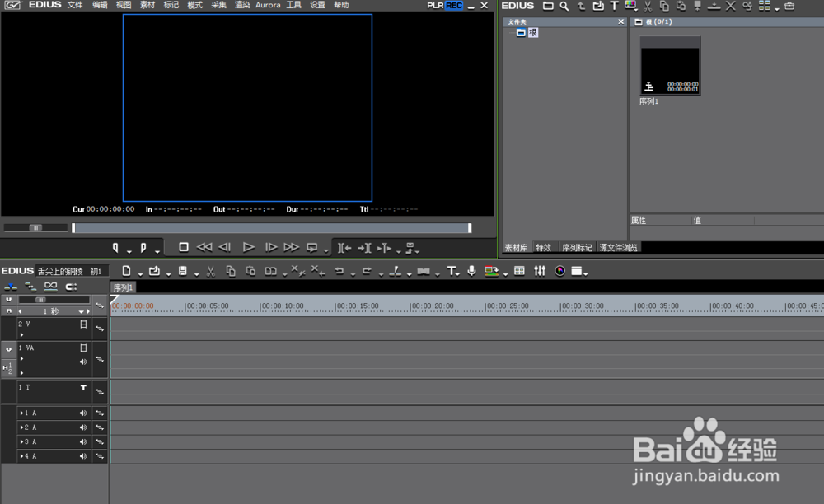This screenshot has width=824, height=504.
Task: Step back one frame
Action: 225,247
